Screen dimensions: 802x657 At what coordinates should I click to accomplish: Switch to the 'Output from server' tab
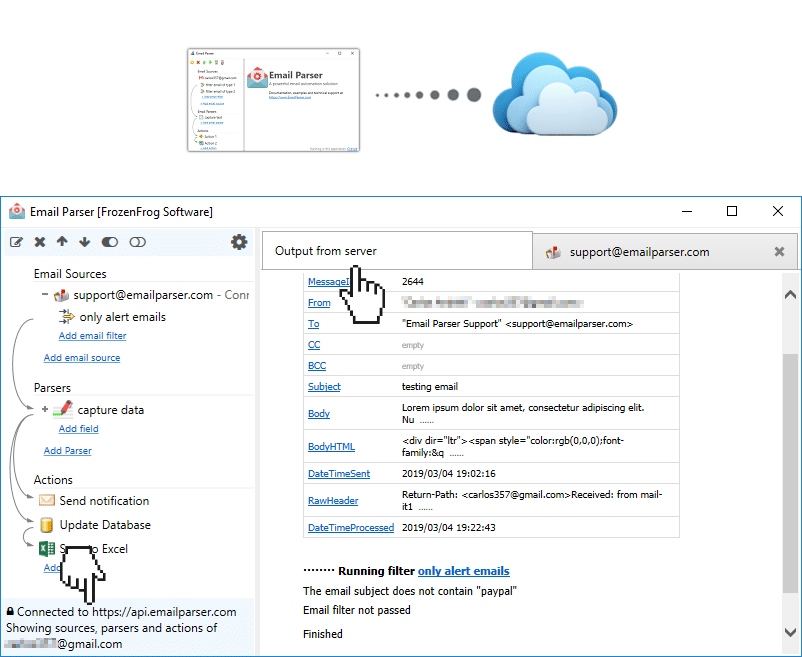[397, 251]
